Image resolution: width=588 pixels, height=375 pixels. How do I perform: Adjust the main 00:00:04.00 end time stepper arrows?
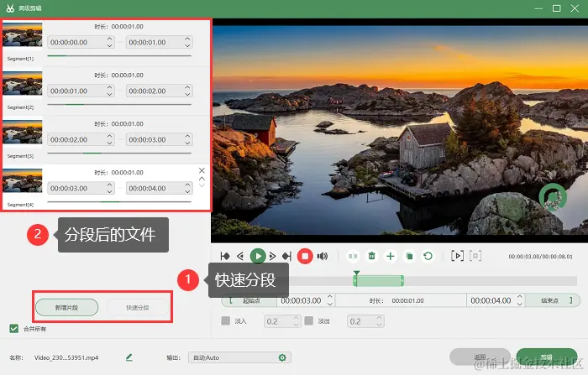520,300
